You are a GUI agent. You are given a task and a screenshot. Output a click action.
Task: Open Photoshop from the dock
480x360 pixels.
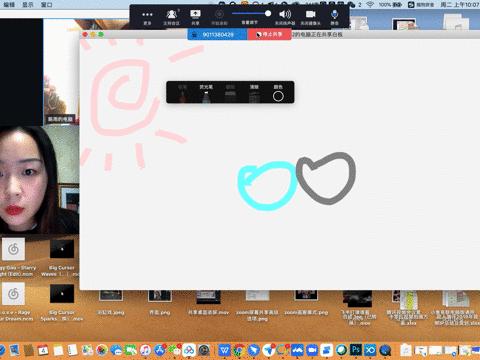click(356, 350)
